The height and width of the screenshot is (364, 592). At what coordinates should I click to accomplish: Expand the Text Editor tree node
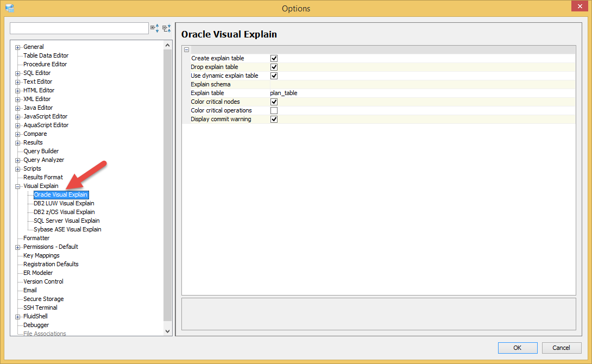click(x=17, y=82)
